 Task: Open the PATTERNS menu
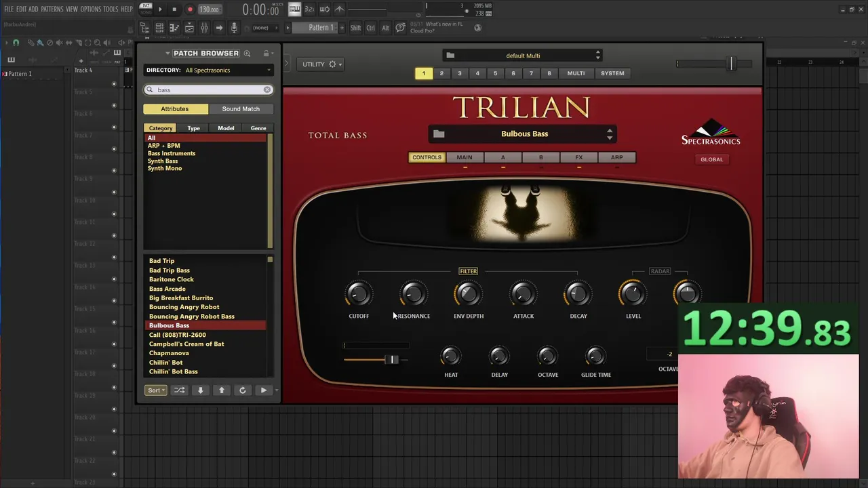coord(52,9)
